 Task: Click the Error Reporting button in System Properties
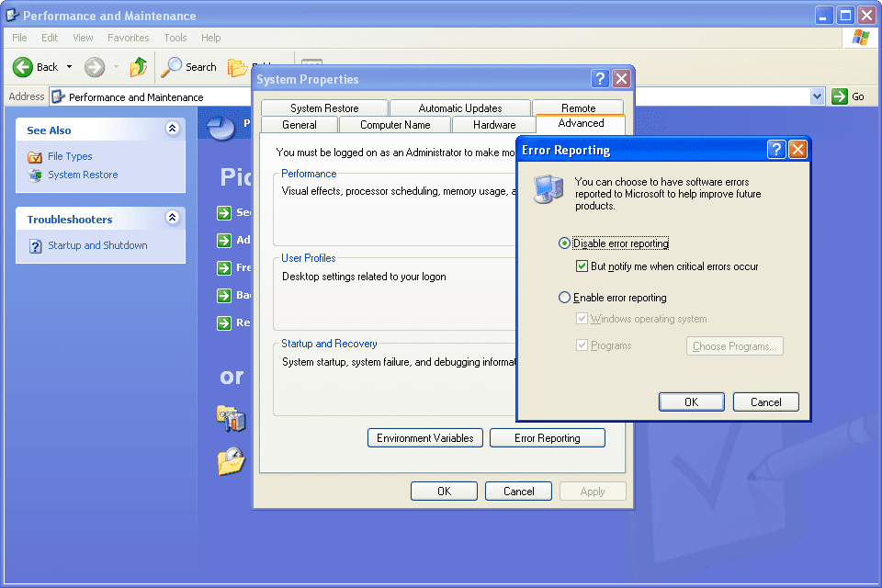[548, 437]
